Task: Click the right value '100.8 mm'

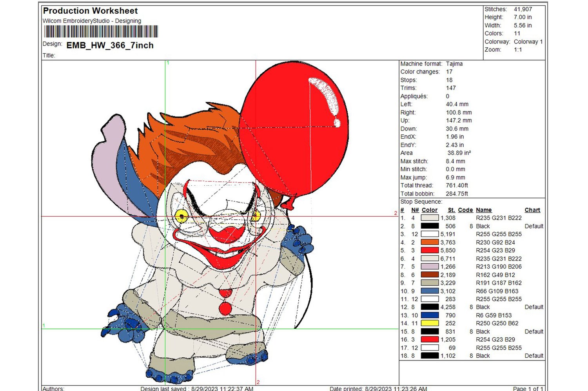Action: point(459,112)
